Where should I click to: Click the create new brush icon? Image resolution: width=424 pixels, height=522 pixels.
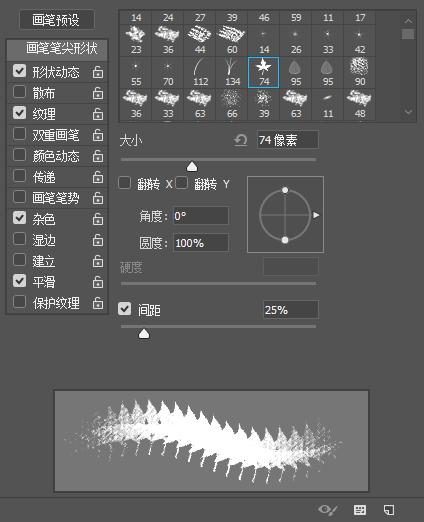coord(389,509)
